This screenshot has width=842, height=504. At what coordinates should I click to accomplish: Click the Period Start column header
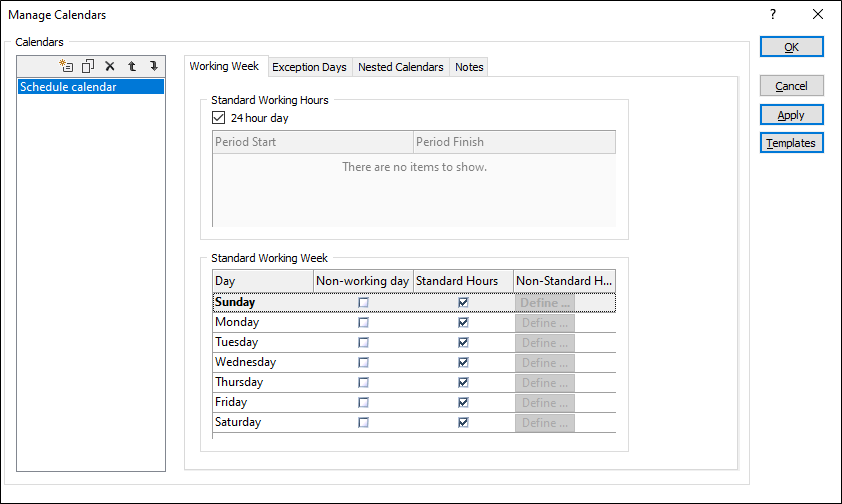[x=312, y=142]
